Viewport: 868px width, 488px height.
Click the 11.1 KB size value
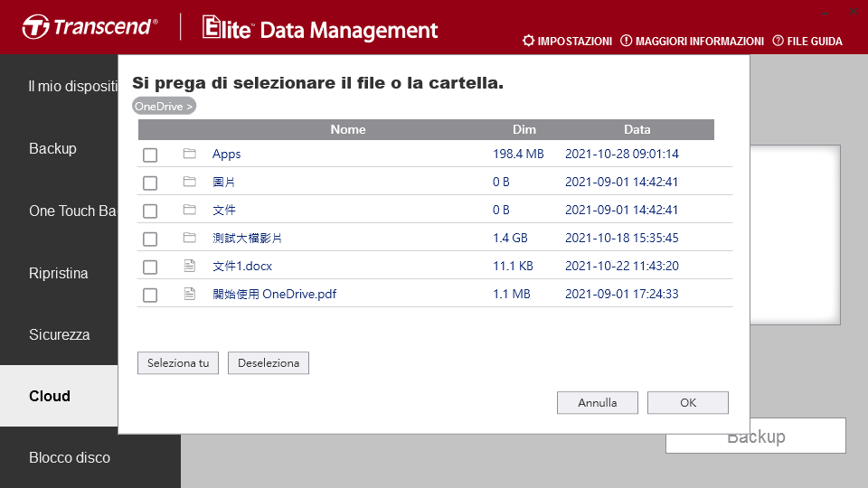point(513,266)
